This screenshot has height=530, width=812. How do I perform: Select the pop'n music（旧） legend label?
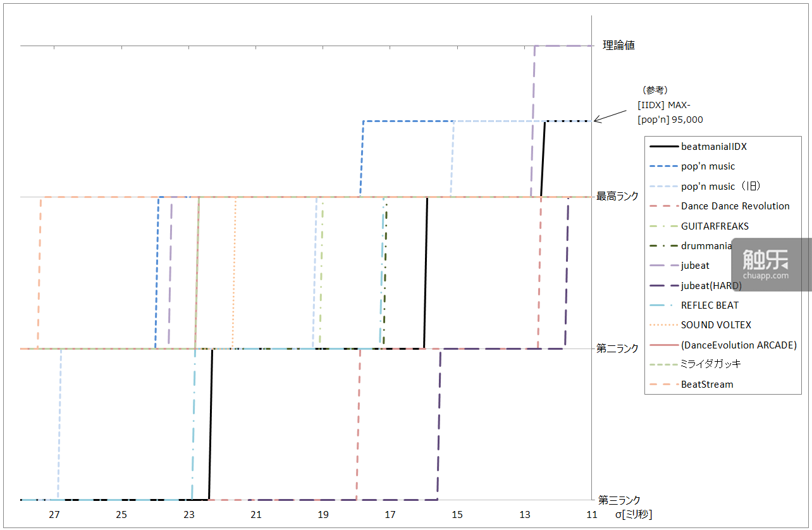click(x=720, y=186)
